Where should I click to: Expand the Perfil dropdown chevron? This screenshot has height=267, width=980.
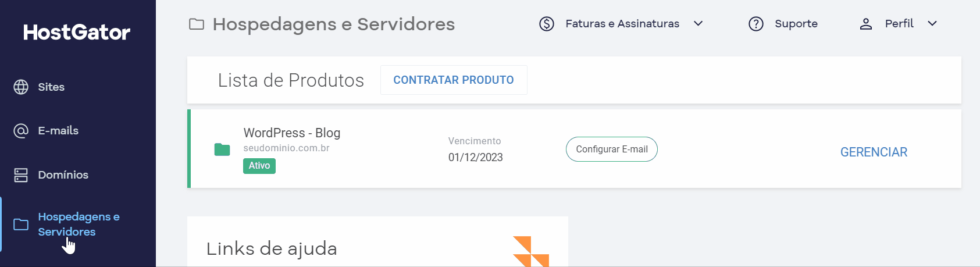pos(932,24)
